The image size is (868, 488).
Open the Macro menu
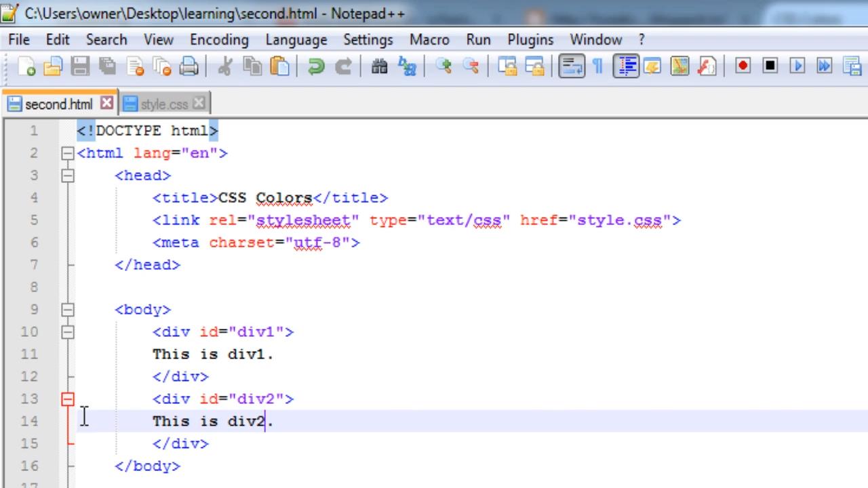(429, 40)
